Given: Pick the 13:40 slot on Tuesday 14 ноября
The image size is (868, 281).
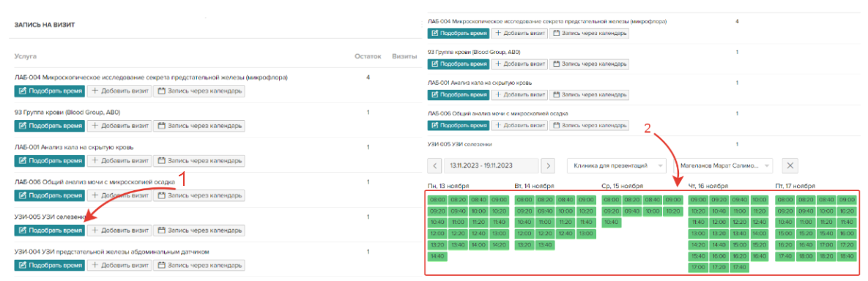Looking at the screenshot, I should pos(545,245).
